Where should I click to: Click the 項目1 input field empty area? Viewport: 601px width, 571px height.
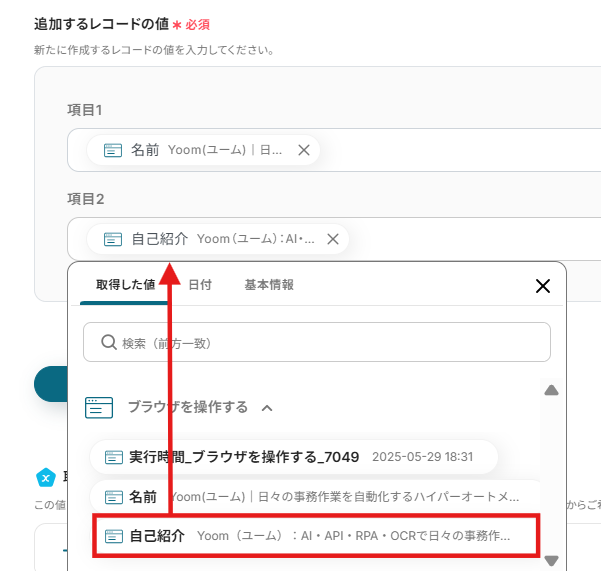460,150
